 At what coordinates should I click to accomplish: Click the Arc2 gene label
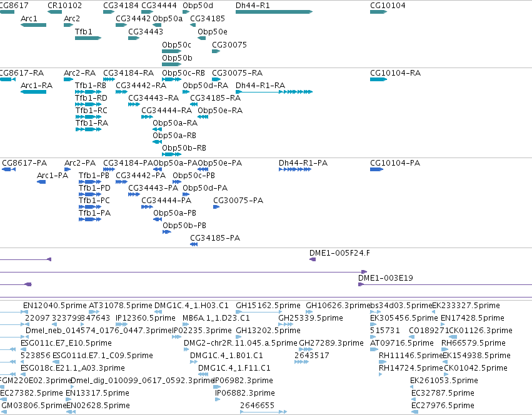pos(72,19)
